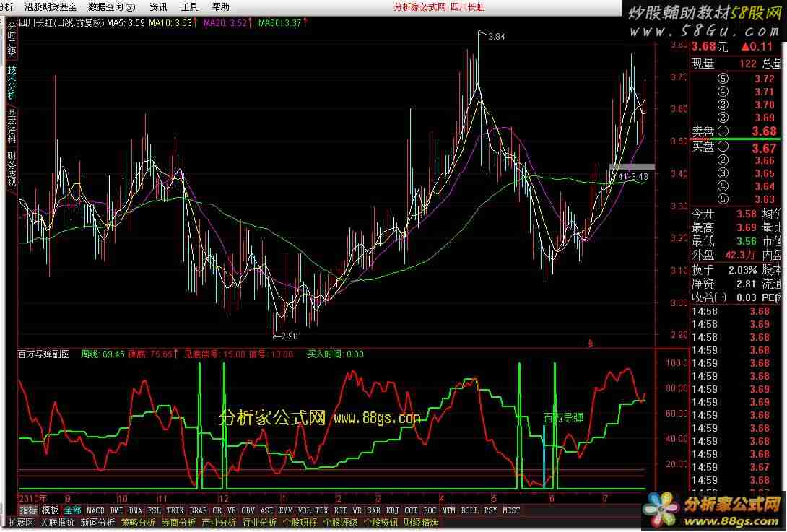Open the 个股资讯 tab
This screenshot has height=532, width=787.
[381, 523]
